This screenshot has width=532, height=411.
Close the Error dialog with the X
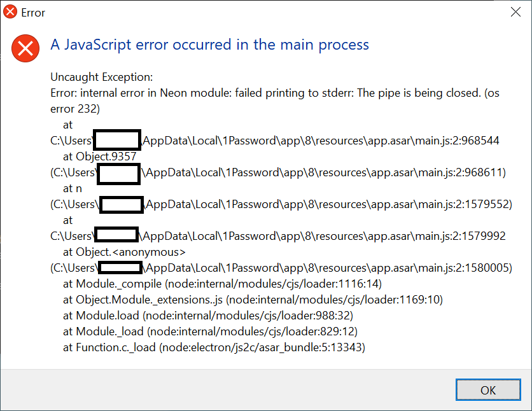(515, 12)
